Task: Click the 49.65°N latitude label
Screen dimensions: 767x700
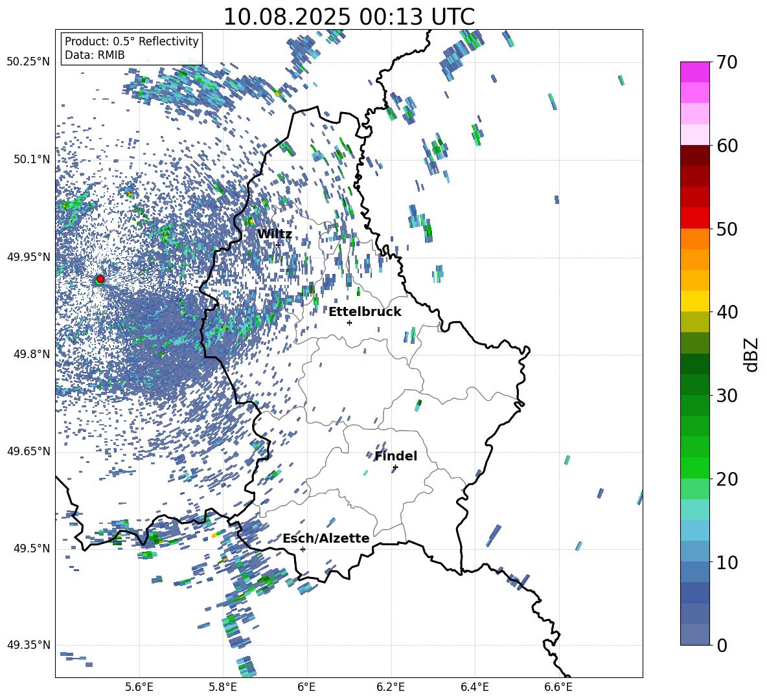Action: (29, 451)
